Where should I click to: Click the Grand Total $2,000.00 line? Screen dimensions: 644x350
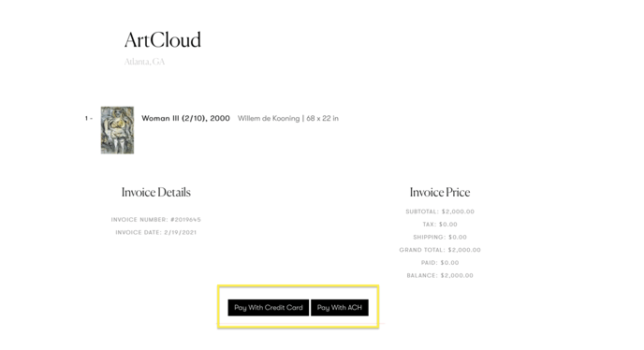click(440, 250)
